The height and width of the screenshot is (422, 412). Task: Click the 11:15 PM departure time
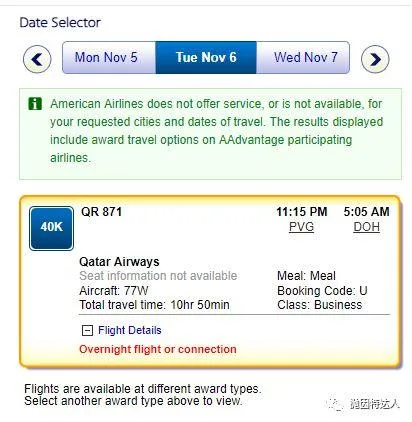(302, 212)
